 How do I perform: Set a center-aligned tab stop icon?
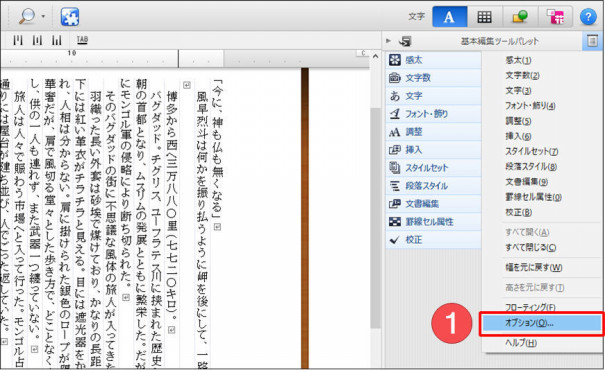point(37,40)
